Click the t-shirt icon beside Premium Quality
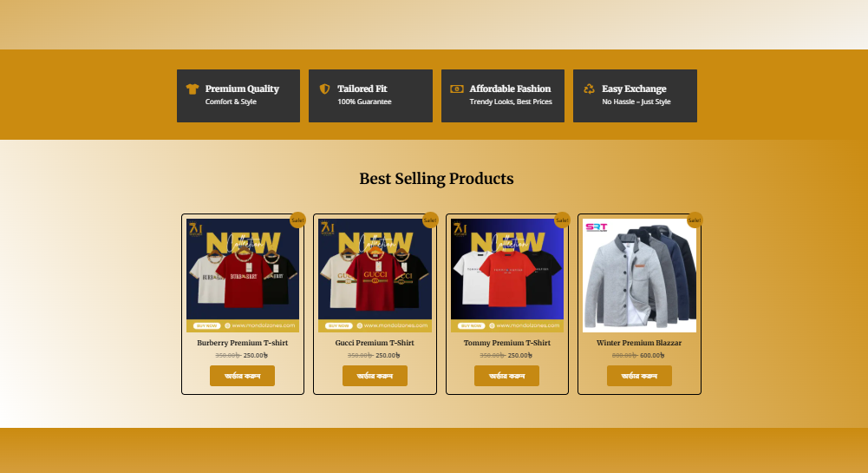 coord(193,89)
